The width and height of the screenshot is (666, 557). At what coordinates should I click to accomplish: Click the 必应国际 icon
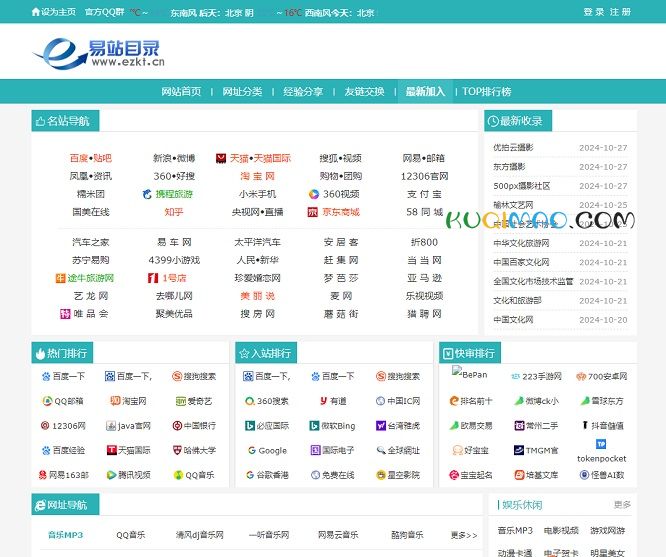click(250, 425)
